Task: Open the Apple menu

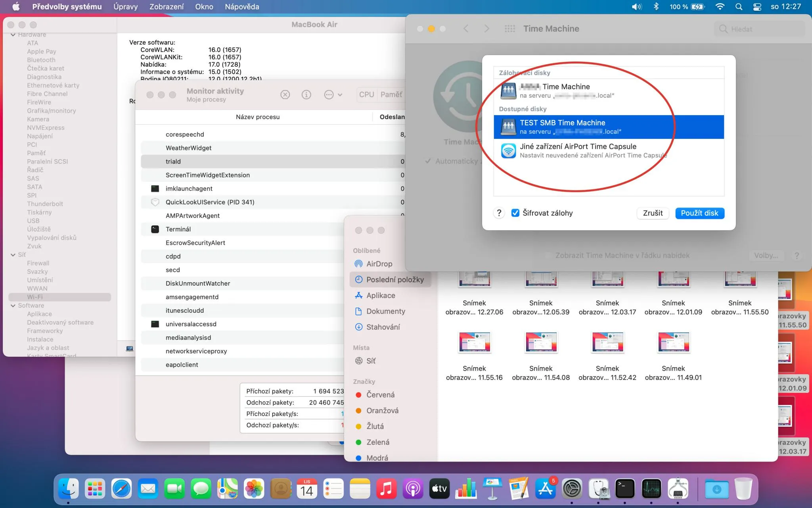Action: pyautogui.click(x=16, y=7)
